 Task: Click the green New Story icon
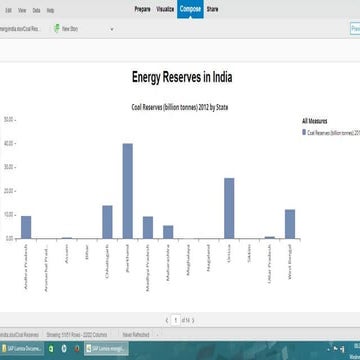(x=57, y=28)
